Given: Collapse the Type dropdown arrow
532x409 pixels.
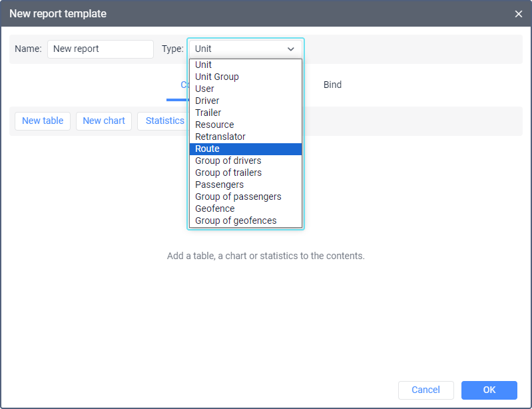Looking at the screenshot, I should coord(290,49).
